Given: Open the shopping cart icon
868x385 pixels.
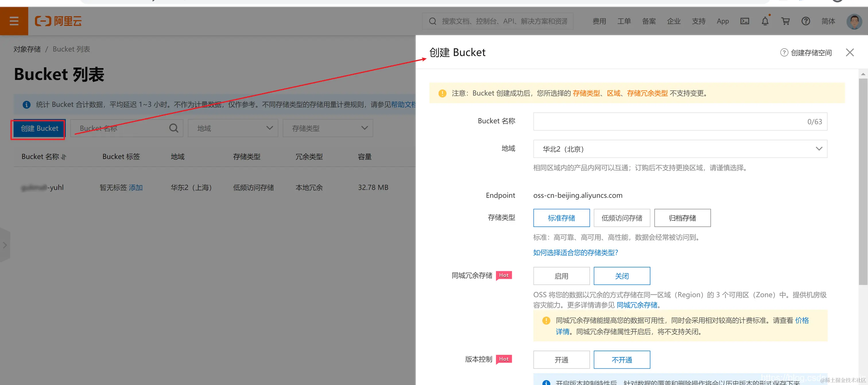Looking at the screenshot, I should (x=785, y=21).
